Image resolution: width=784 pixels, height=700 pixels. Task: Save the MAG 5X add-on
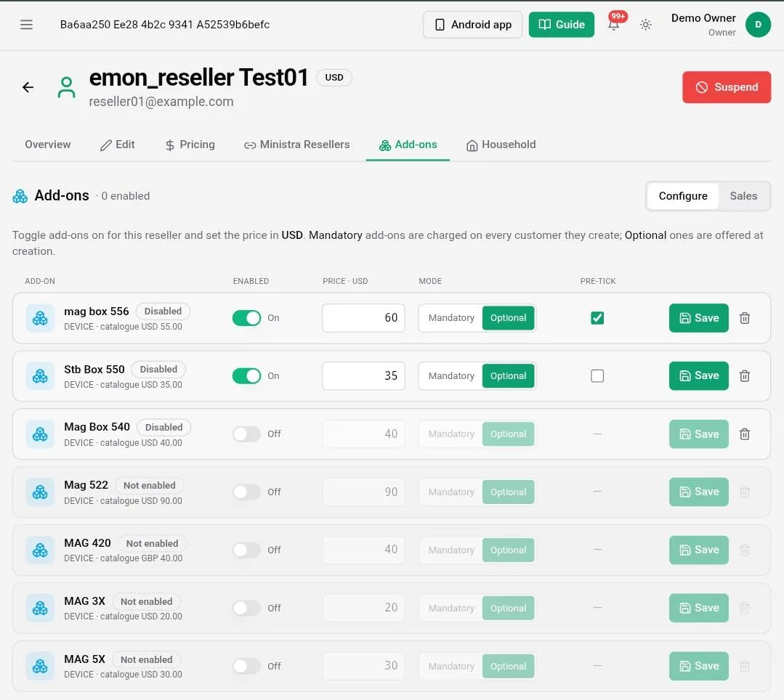pyautogui.click(x=698, y=666)
